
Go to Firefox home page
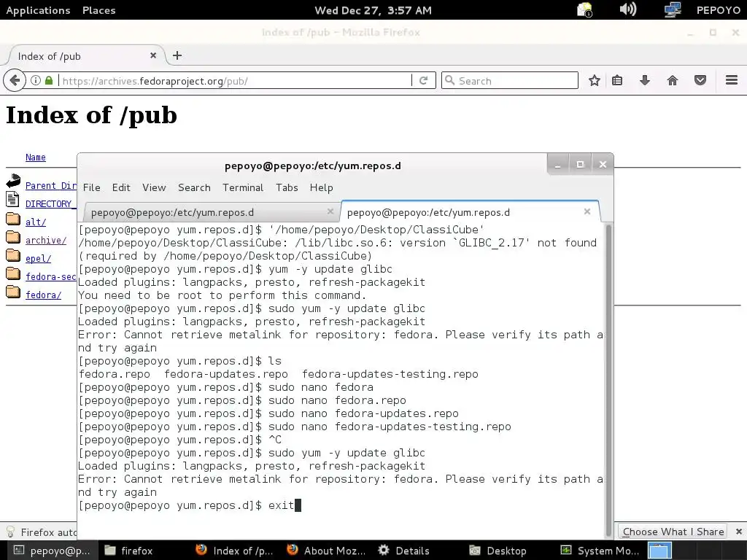[x=672, y=80]
